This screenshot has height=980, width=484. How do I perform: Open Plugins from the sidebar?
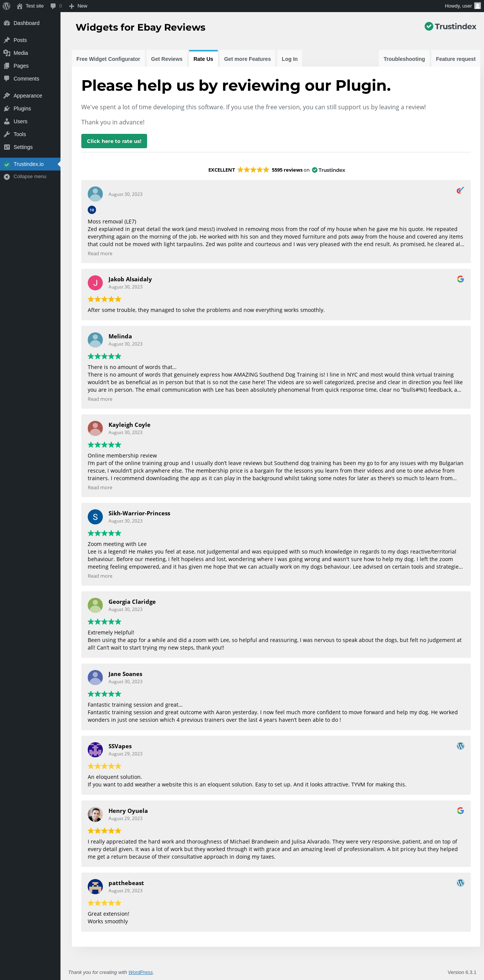(x=22, y=109)
